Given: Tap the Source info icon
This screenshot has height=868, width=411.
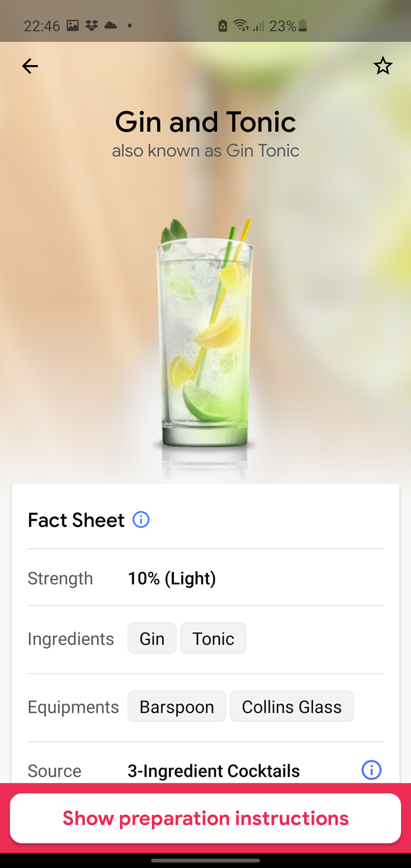Looking at the screenshot, I should tap(371, 770).
